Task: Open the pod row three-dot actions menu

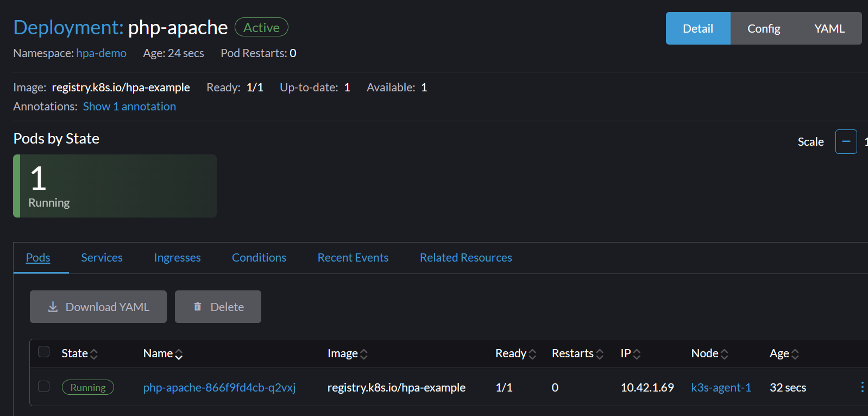Action: [861, 387]
